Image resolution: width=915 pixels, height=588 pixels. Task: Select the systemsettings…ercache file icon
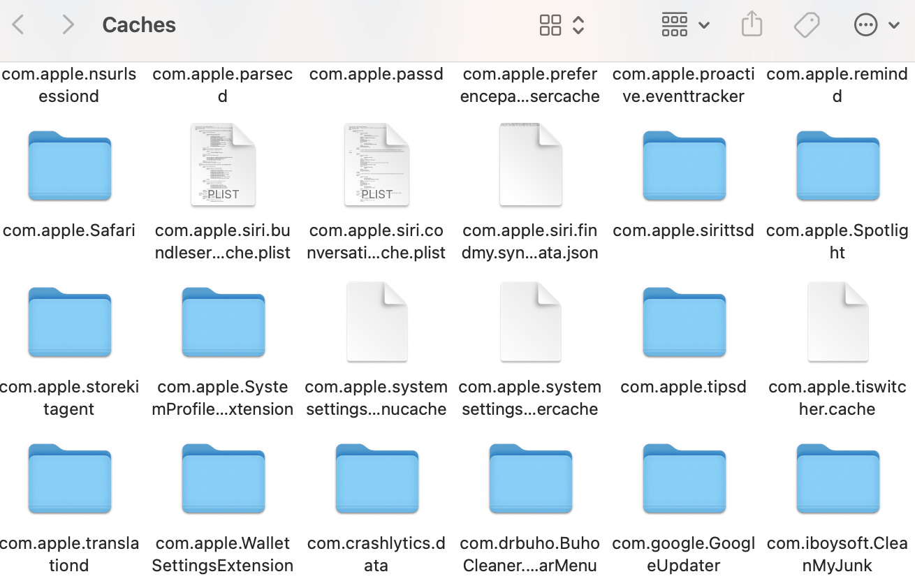tap(530, 321)
